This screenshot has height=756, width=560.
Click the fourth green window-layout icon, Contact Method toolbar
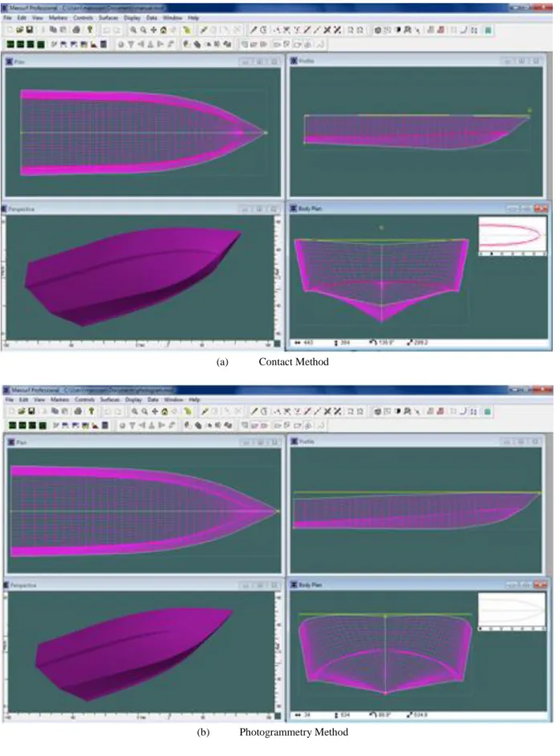coord(41,44)
